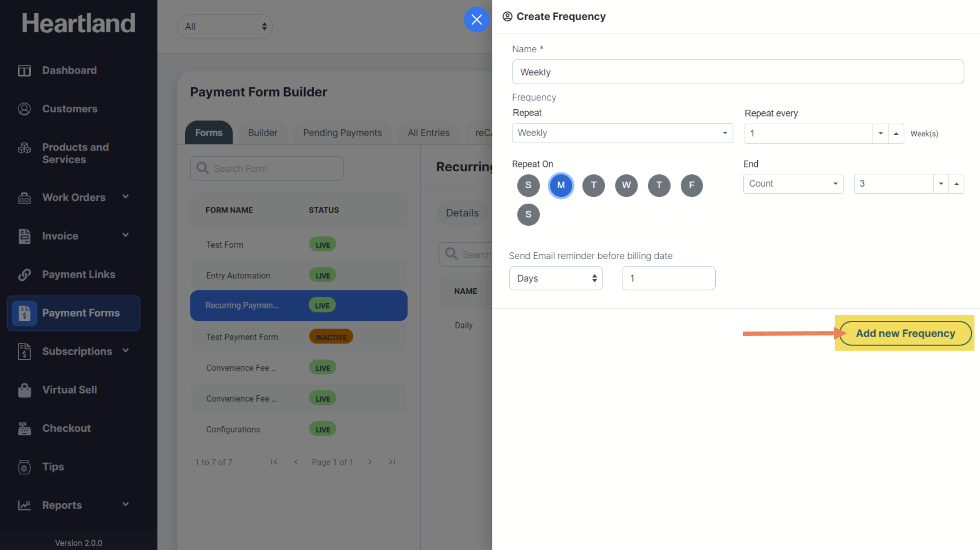Select the Virtual Sell bag icon
Image resolution: width=980 pixels, height=550 pixels.
(24, 390)
